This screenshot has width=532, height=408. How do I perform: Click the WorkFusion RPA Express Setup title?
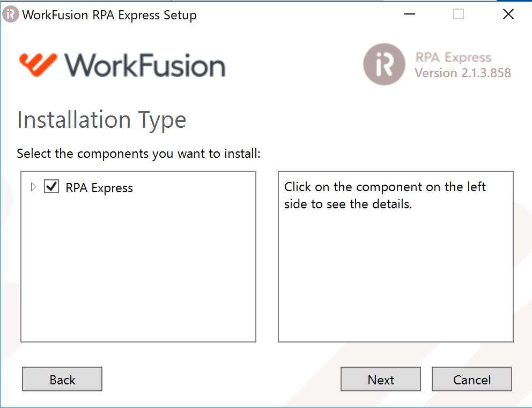tap(109, 14)
